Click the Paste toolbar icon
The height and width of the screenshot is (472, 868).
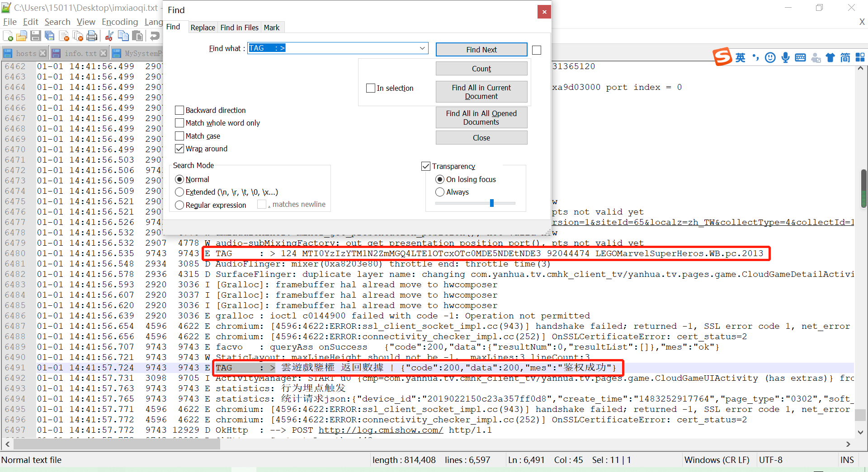pos(137,36)
